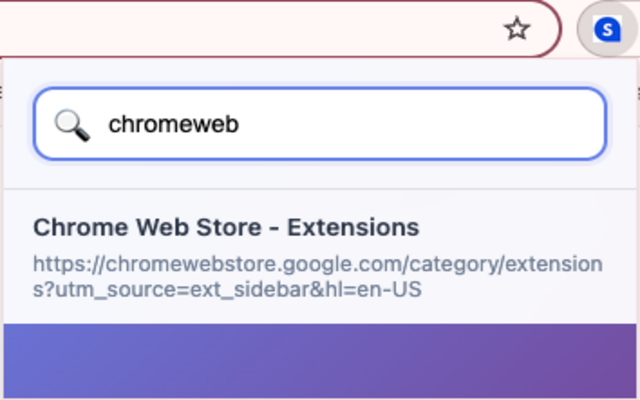Click the purple gradient banner
This screenshot has height=400, width=640.
pyautogui.click(x=320, y=360)
